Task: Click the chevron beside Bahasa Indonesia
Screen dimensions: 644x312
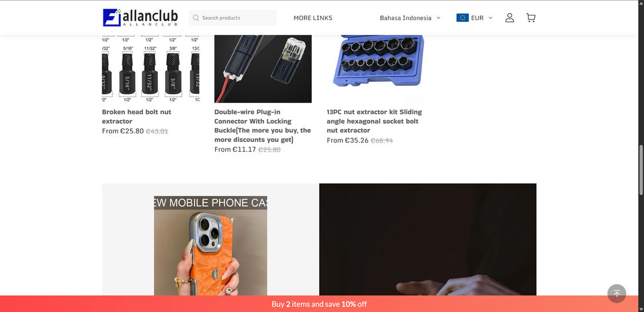Action: tap(438, 18)
